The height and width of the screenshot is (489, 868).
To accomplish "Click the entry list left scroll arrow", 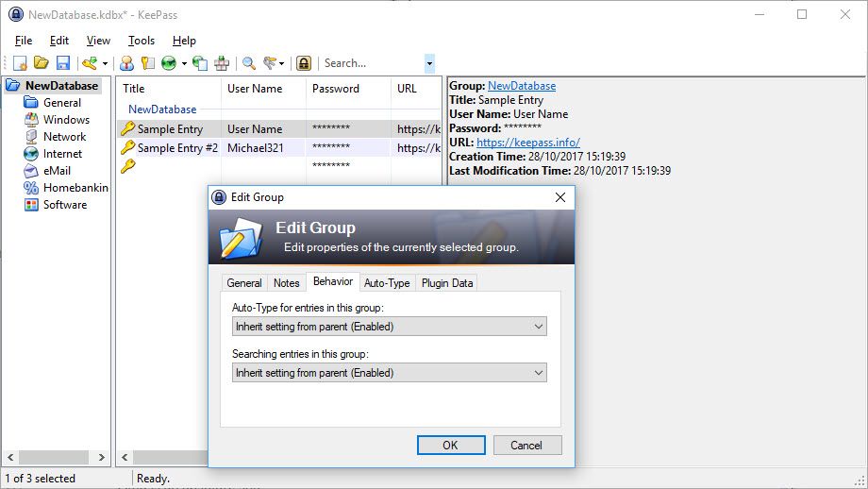I will click(125, 457).
